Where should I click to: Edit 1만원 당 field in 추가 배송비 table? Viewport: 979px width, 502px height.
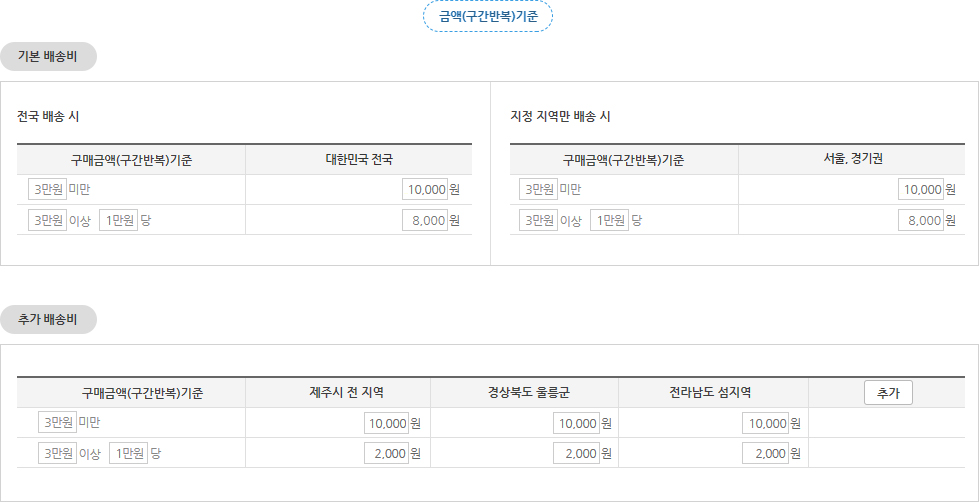(x=129, y=453)
